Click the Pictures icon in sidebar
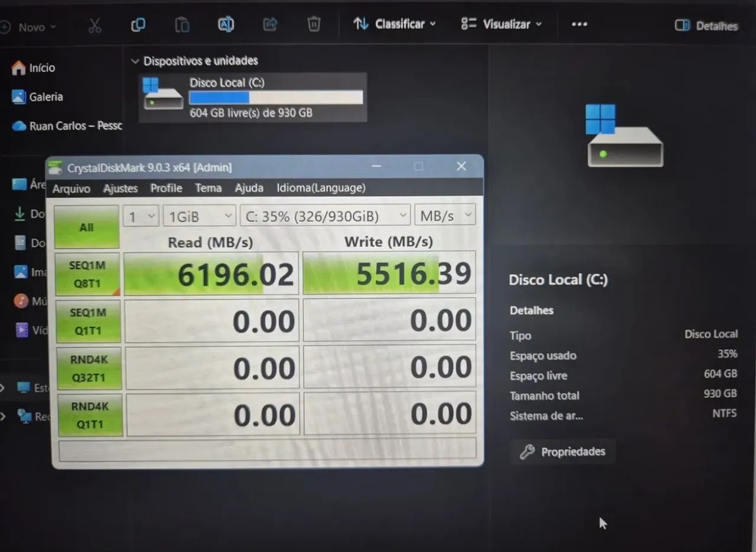 pyautogui.click(x=21, y=272)
